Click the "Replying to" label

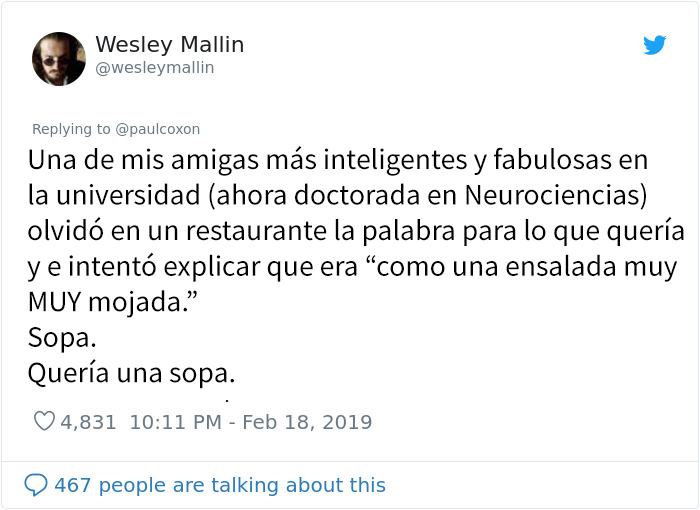[x=71, y=129]
